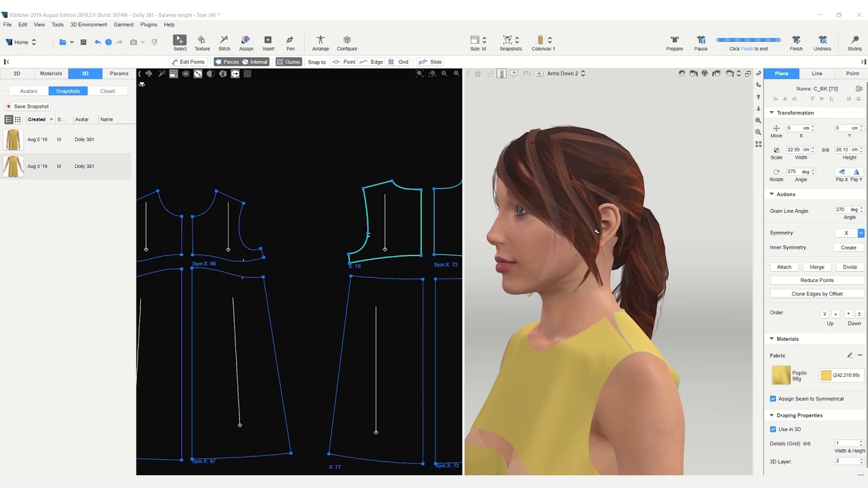Collapse the Transformation section
Image resolution: width=868 pixels, height=488 pixels.
[x=772, y=113]
